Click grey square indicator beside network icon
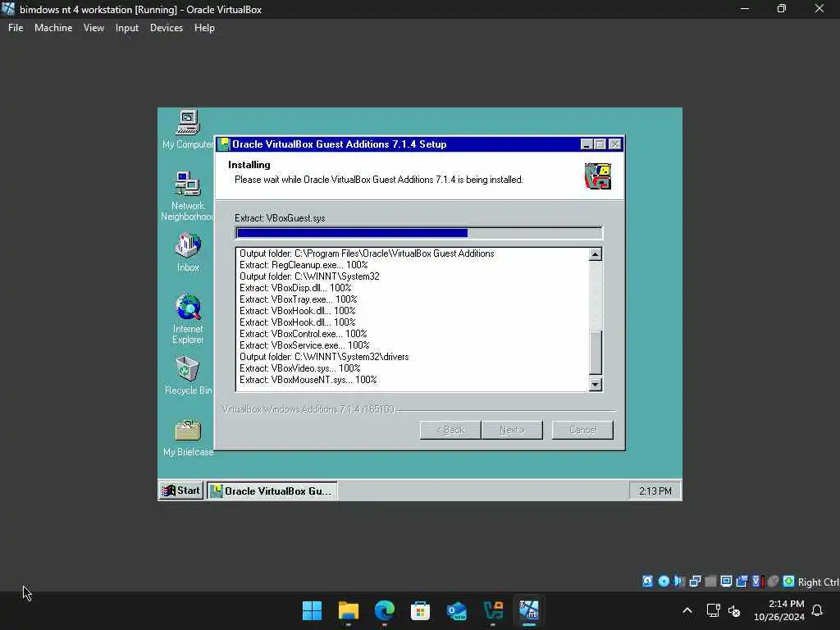The height and width of the screenshot is (630, 840). click(710, 582)
